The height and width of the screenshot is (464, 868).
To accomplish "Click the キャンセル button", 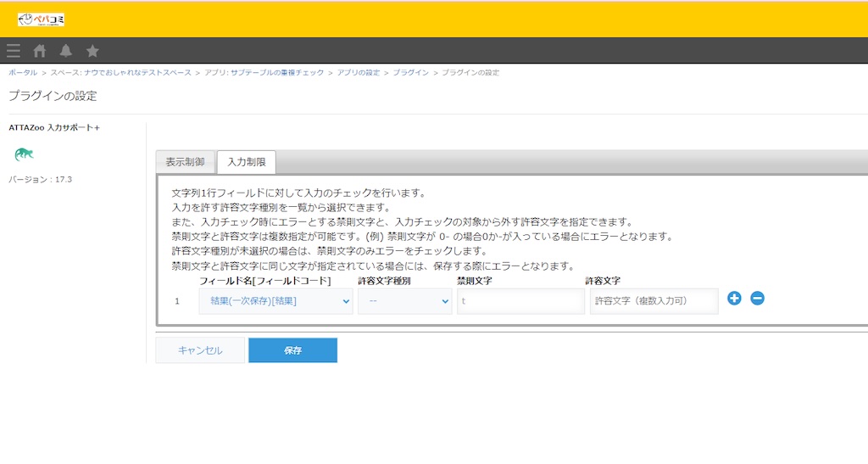I will [200, 350].
